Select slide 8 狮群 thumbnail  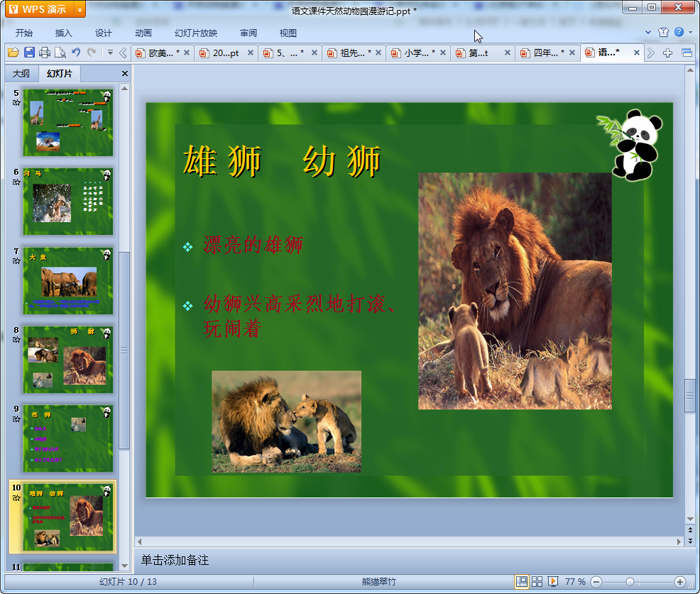pyautogui.click(x=68, y=360)
